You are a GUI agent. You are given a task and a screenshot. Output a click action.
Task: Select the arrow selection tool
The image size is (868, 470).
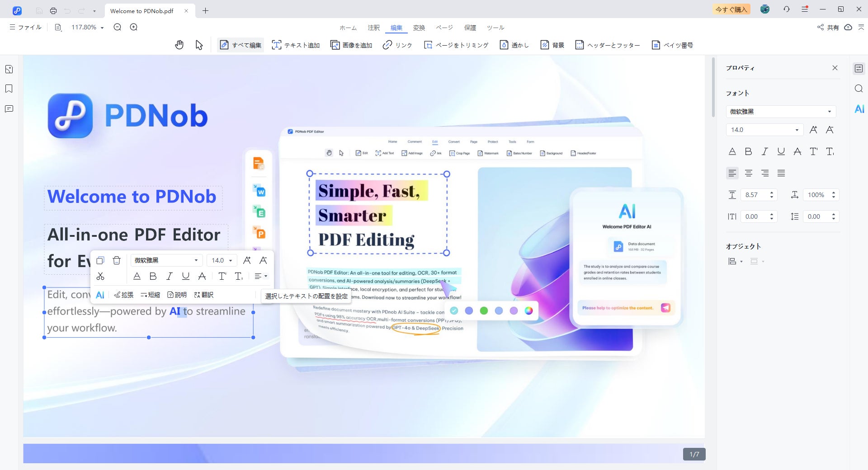(x=199, y=45)
